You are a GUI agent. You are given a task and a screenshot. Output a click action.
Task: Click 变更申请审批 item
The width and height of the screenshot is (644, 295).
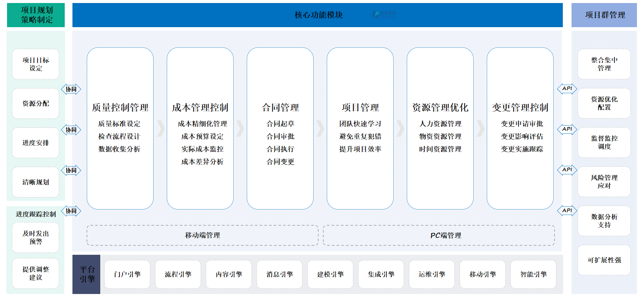pos(522,124)
